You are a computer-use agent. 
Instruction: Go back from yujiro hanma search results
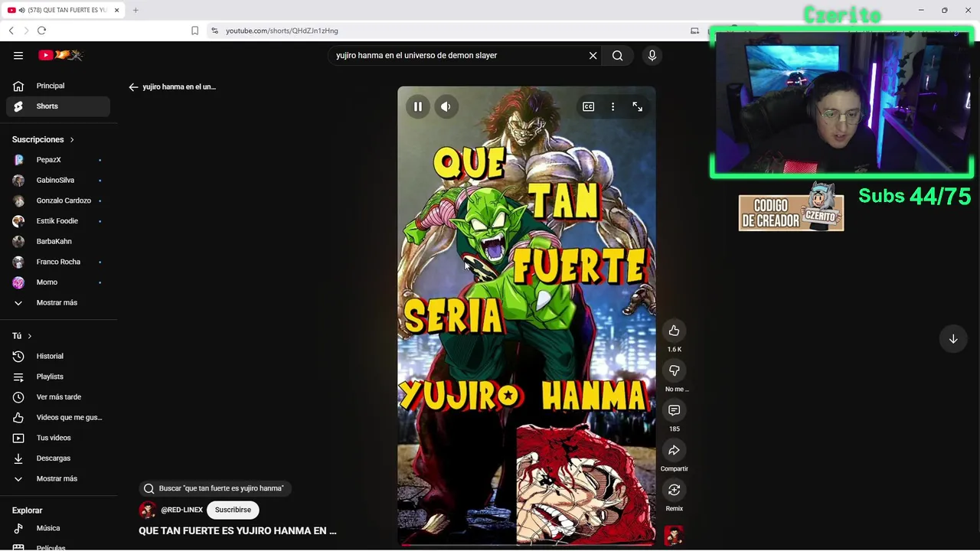[133, 87]
